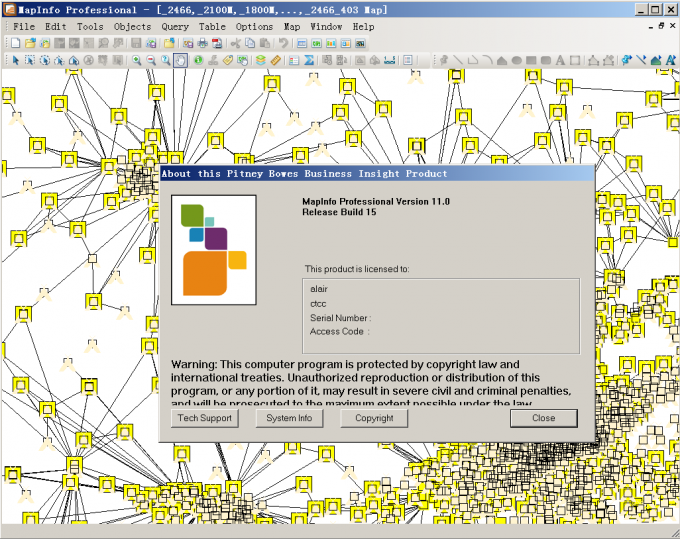This screenshot has width=680, height=539.
Task: Click the 'Serial Number :' label
Action: pos(340,318)
